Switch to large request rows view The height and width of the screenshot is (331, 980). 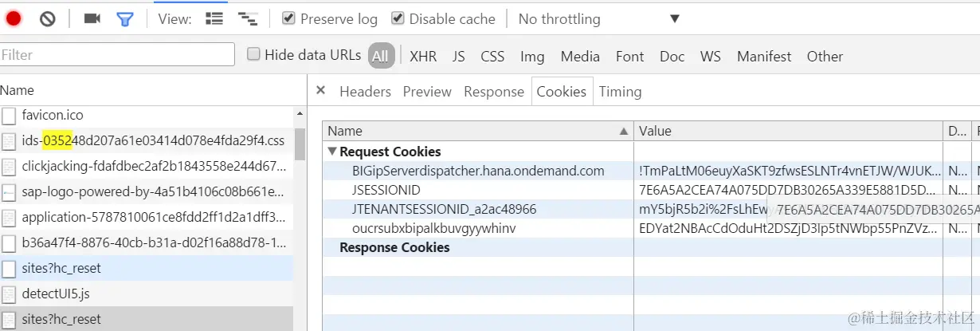[214, 18]
